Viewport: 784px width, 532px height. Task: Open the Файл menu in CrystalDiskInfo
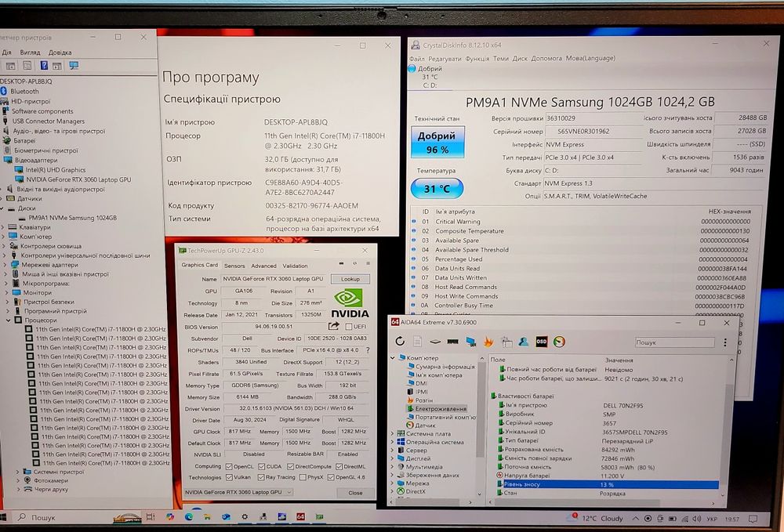[416, 59]
